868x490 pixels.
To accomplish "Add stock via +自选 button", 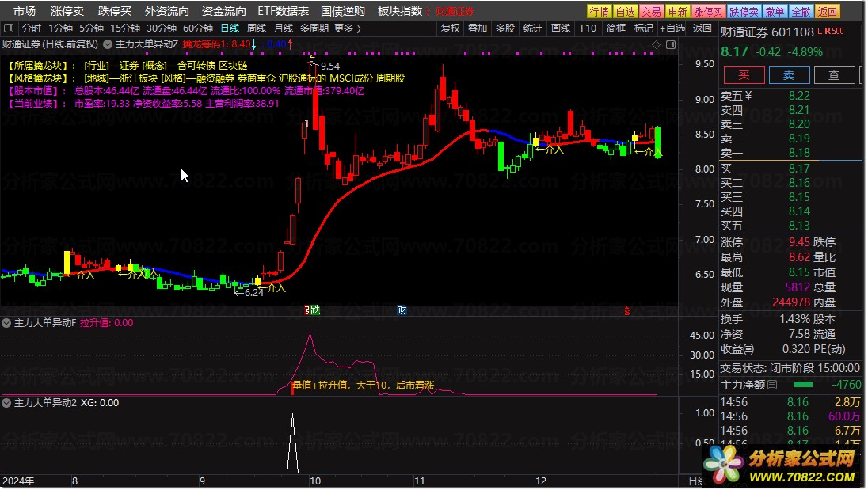I will (672, 28).
